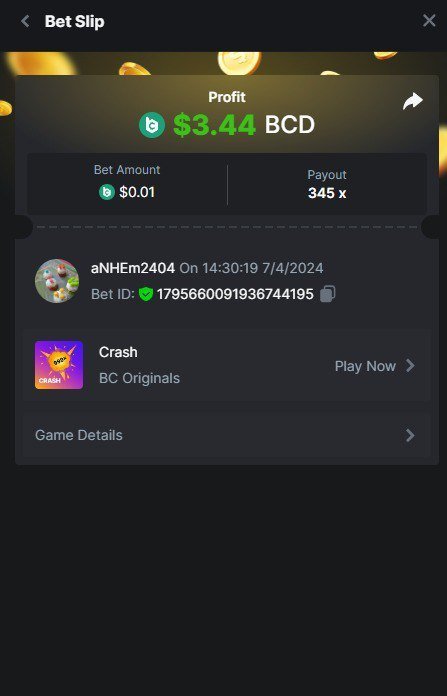
Task: Click Play Now for Crash
Action: pos(365,366)
